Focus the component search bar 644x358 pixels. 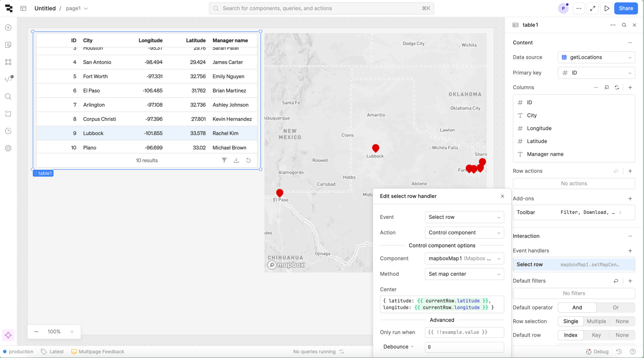click(321, 8)
